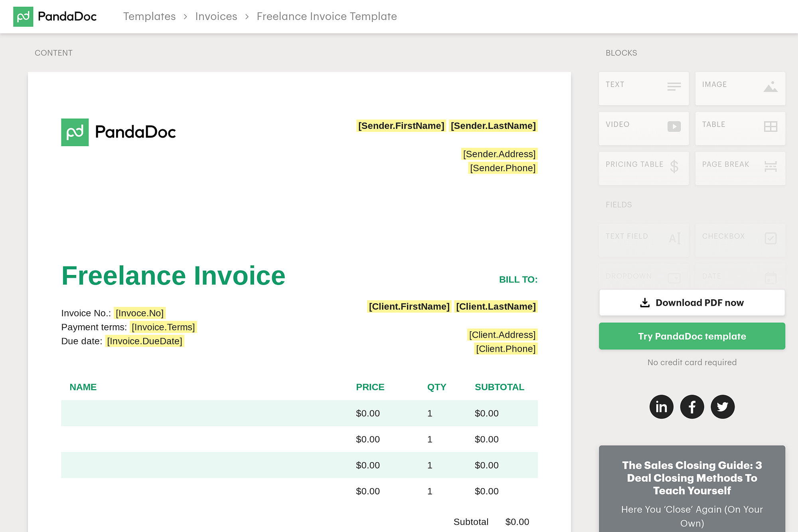Click the [Invoice.DueDate] placeholder
Screen dimensions: 798x532
point(144,341)
